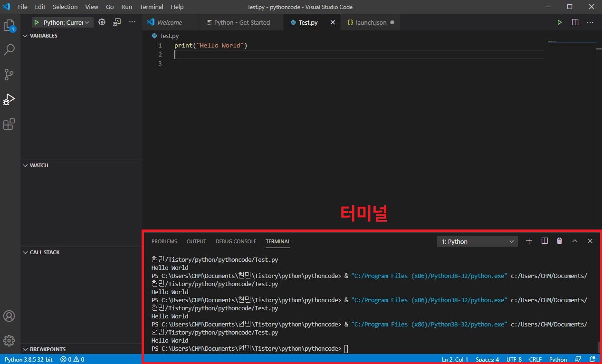Open the Selection menu
This screenshot has width=602, height=364.
coord(65,7)
